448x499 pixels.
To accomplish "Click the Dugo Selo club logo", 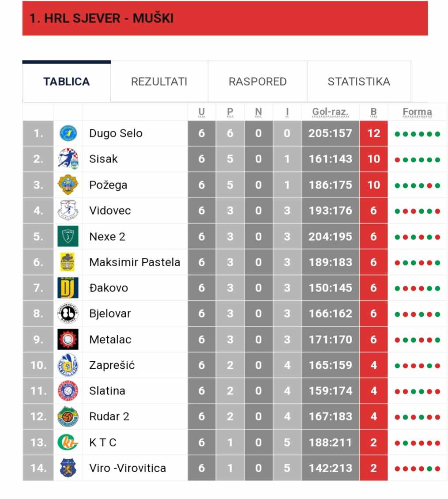I will point(68,133).
